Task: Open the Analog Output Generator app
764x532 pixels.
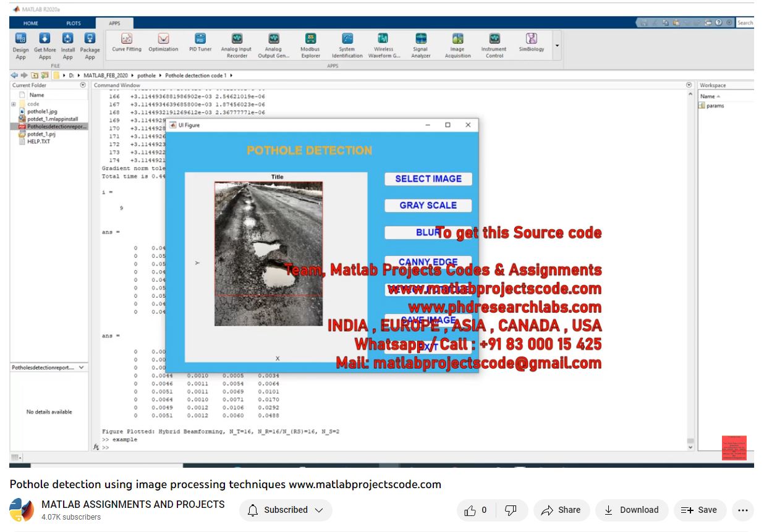Action: [273, 46]
